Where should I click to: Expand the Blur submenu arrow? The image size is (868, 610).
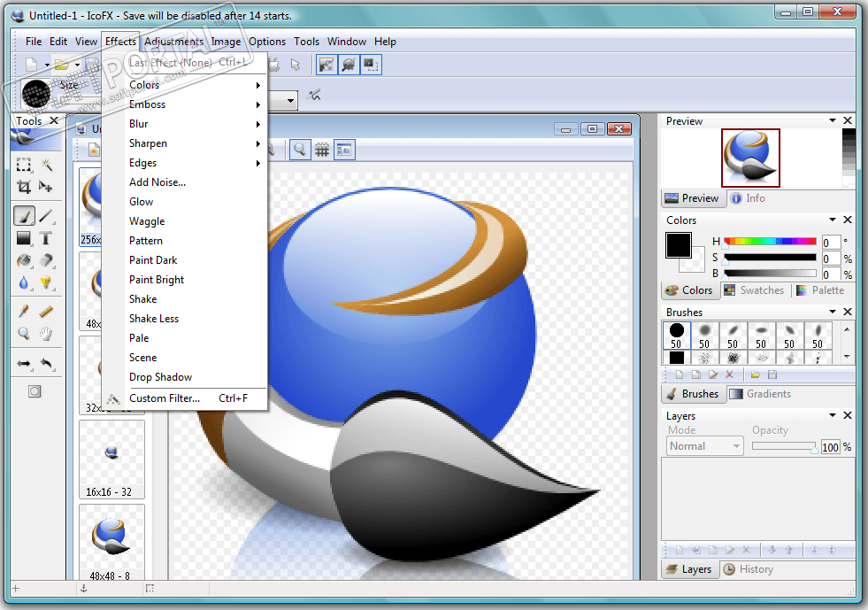pos(258,124)
